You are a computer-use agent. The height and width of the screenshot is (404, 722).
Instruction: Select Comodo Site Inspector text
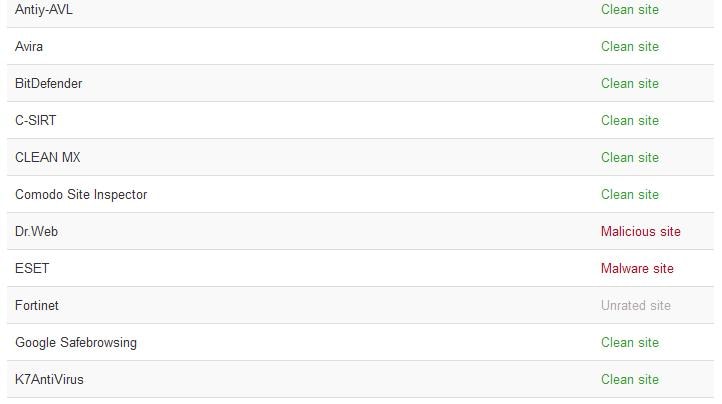point(81,195)
